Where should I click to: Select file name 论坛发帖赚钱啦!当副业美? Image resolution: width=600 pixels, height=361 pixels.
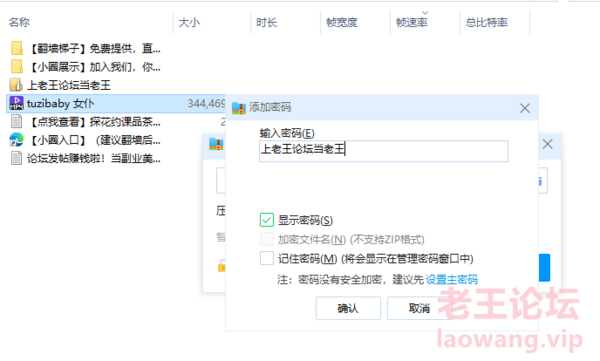coord(94,158)
